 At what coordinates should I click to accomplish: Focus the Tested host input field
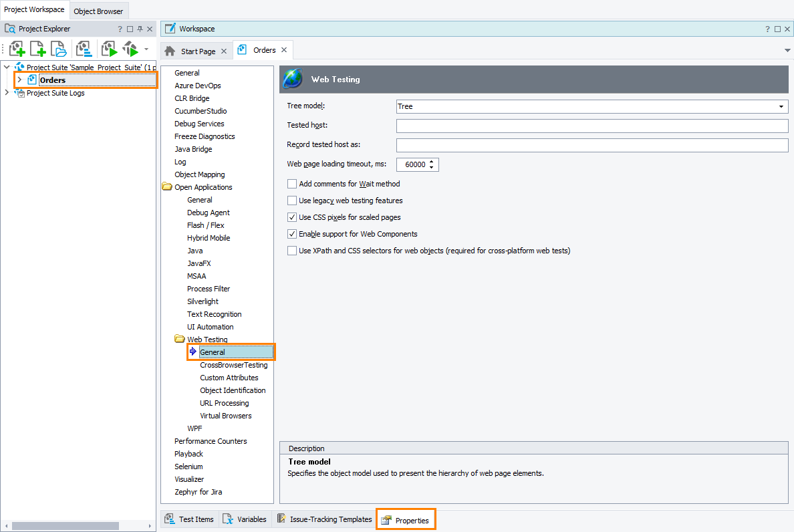coord(592,126)
